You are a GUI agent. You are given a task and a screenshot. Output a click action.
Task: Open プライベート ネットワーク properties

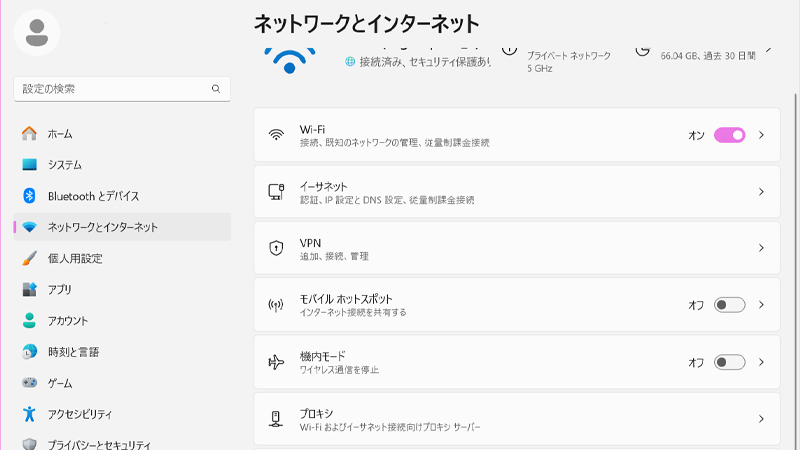point(568,56)
